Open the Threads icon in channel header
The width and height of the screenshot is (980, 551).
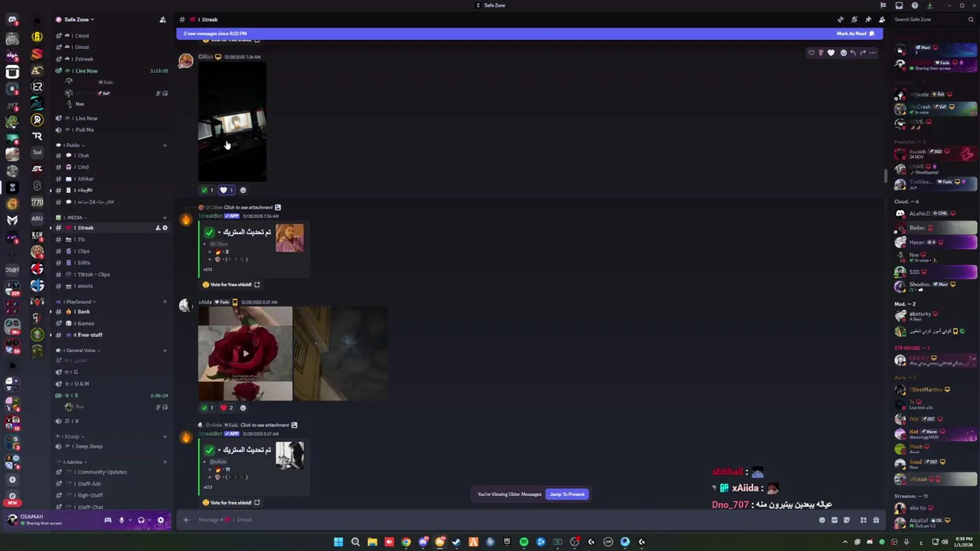840,19
